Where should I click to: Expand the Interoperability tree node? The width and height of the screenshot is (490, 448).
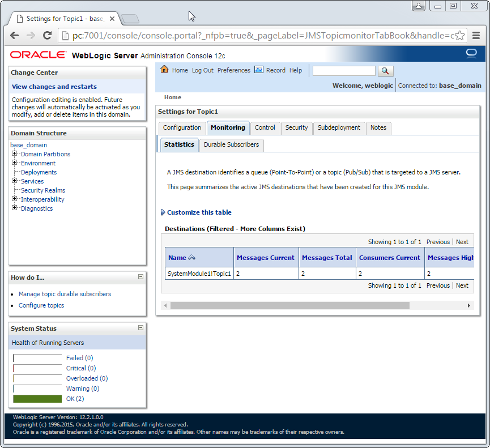click(x=14, y=199)
